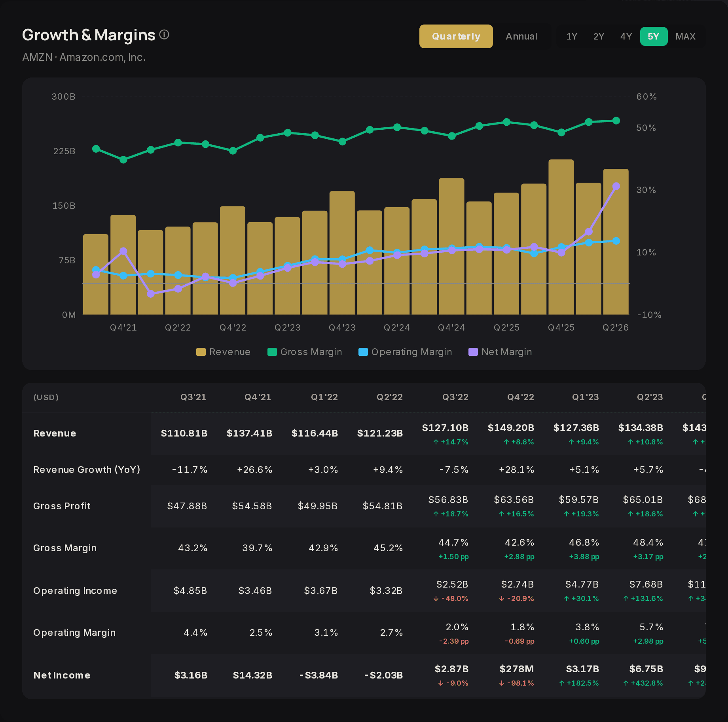Click the Gross Margin row label in table
Viewport: 728px width, 722px height.
coord(65,548)
